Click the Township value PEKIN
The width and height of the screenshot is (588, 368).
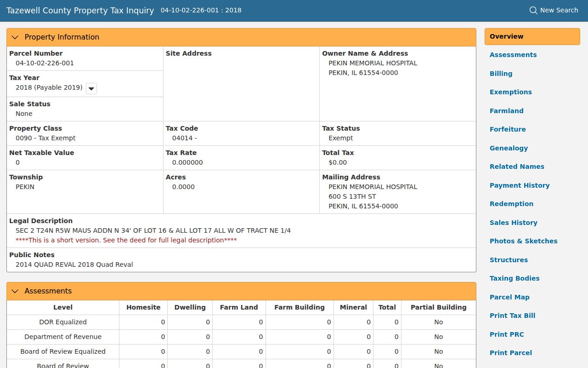[25, 187]
